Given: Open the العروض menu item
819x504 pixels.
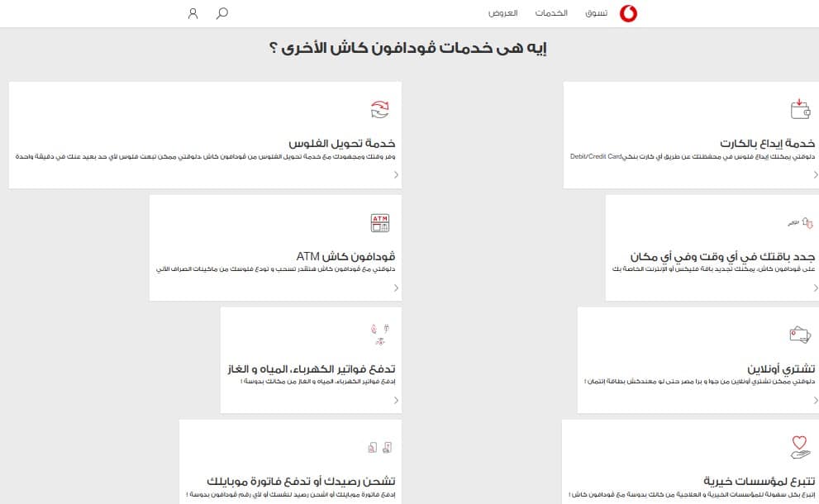Looking at the screenshot, I should [502, 14].
